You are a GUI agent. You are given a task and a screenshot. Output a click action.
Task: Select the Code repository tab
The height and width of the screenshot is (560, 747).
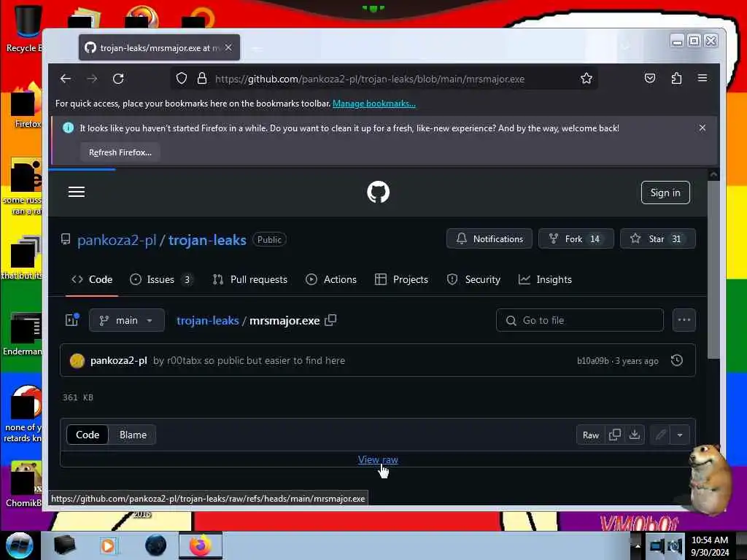point(92,279)
